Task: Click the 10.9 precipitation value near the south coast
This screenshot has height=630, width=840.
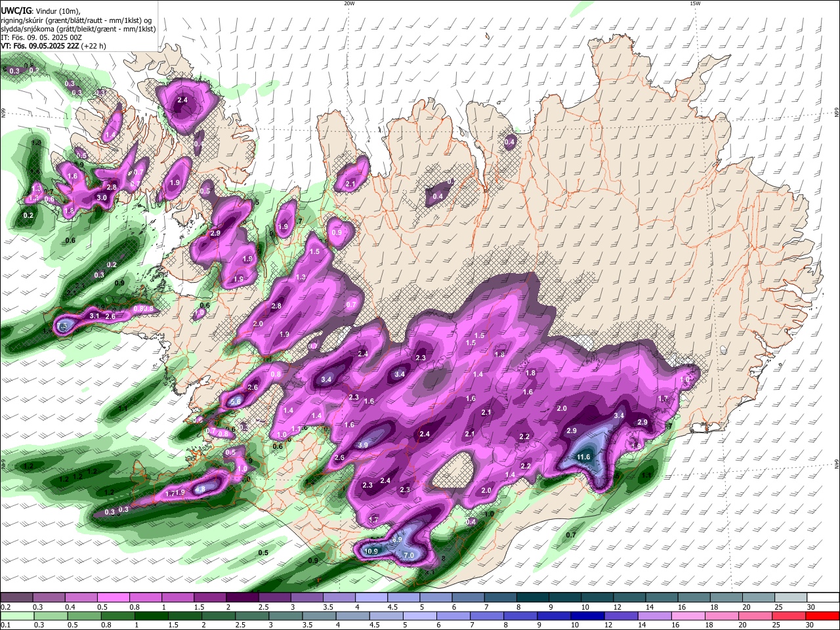Action: coord(371,551)
